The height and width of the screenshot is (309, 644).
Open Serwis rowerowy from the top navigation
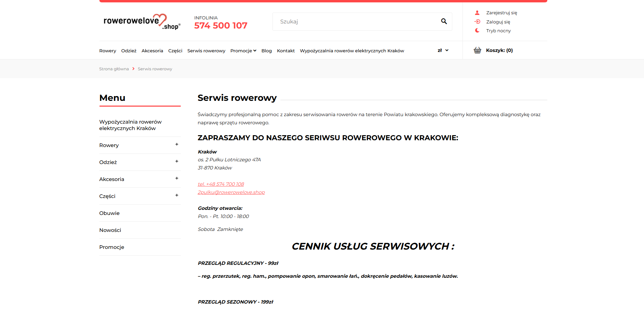206,50
